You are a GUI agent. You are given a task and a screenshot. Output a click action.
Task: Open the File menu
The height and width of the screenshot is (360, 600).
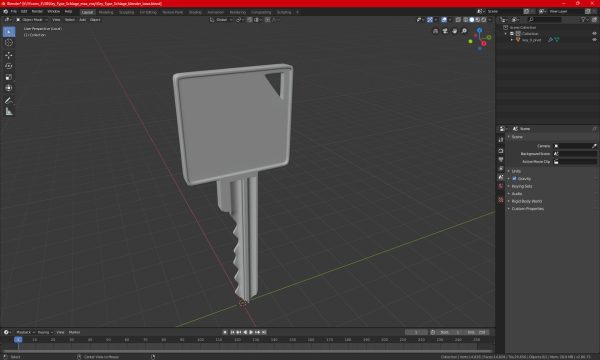pos(14,11)
